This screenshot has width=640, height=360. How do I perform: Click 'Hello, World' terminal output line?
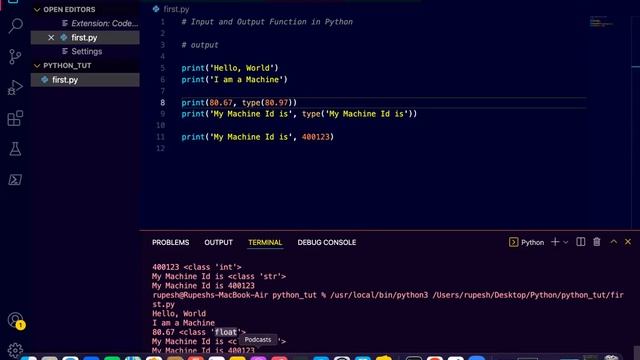tap(179, 313)
